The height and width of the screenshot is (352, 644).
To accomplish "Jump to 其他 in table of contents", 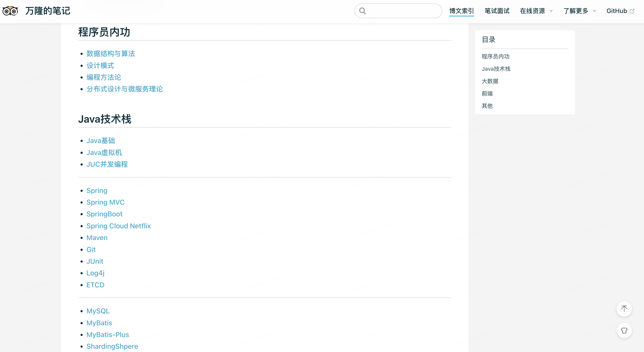I will (487, 106).
